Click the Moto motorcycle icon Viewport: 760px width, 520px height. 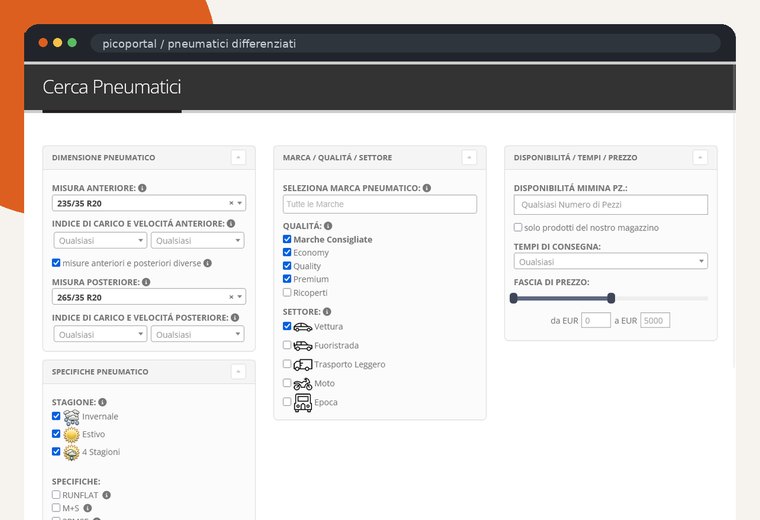click(302, 384)
